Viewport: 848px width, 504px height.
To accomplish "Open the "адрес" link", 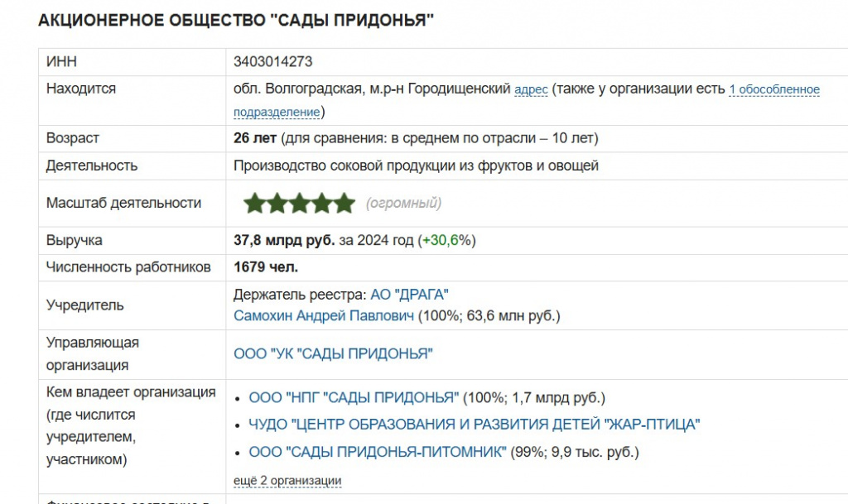I will click(531, 89).
